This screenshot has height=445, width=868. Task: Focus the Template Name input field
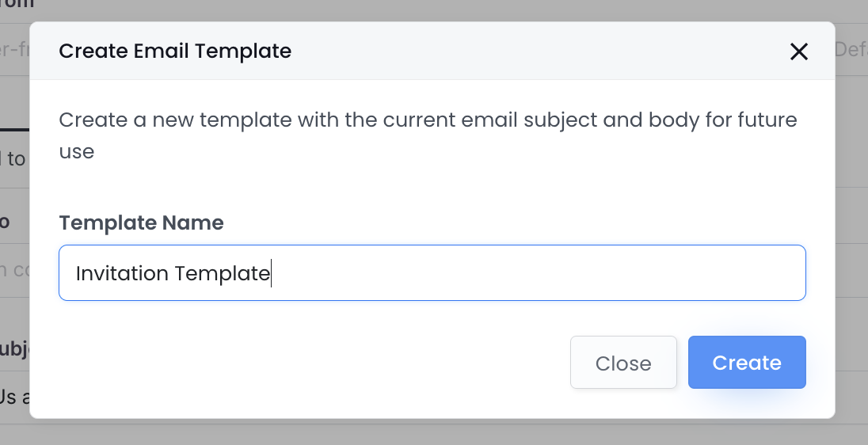tap(432, 273)
